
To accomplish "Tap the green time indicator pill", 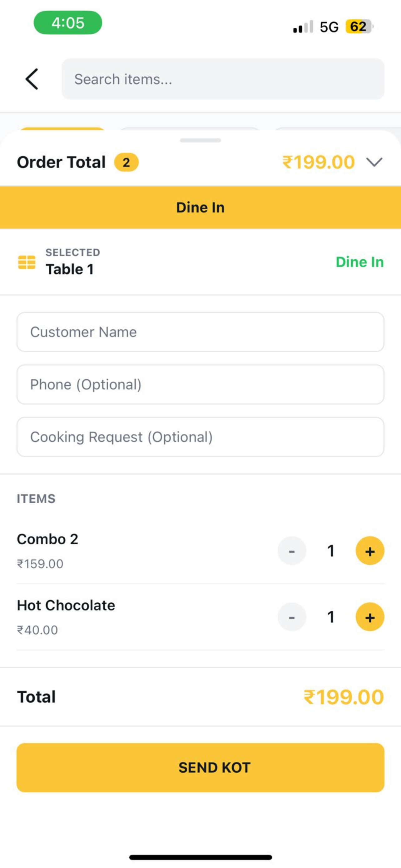I will pyautogui.click(x=68, y=22).
